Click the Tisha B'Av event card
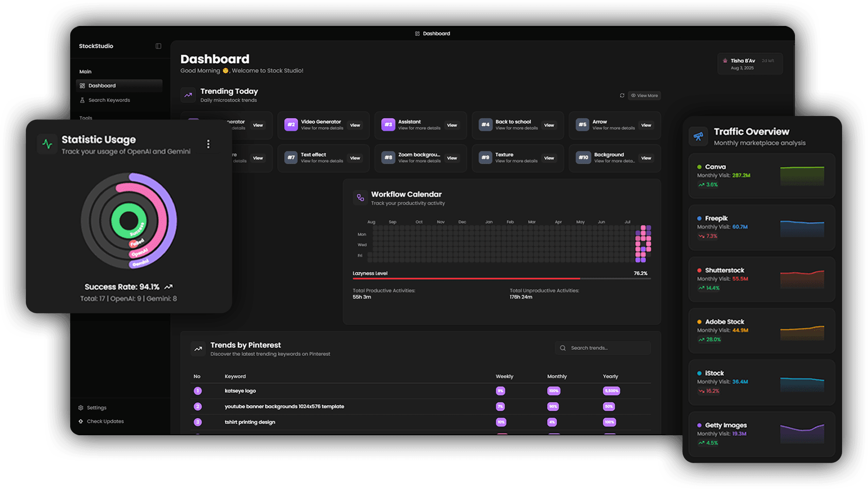Image resolution: width=868 pixels, height=489 pixels. [750, 64]
